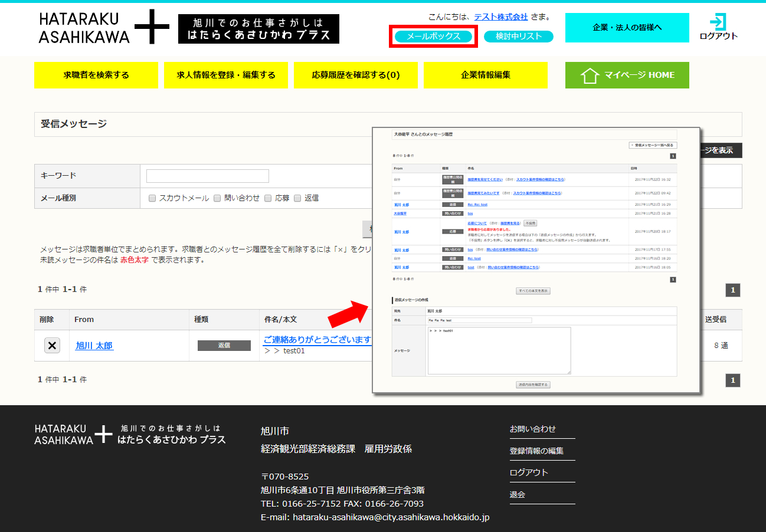
Task: Enable the 応募 checkbox
Action: click(268, 198)
